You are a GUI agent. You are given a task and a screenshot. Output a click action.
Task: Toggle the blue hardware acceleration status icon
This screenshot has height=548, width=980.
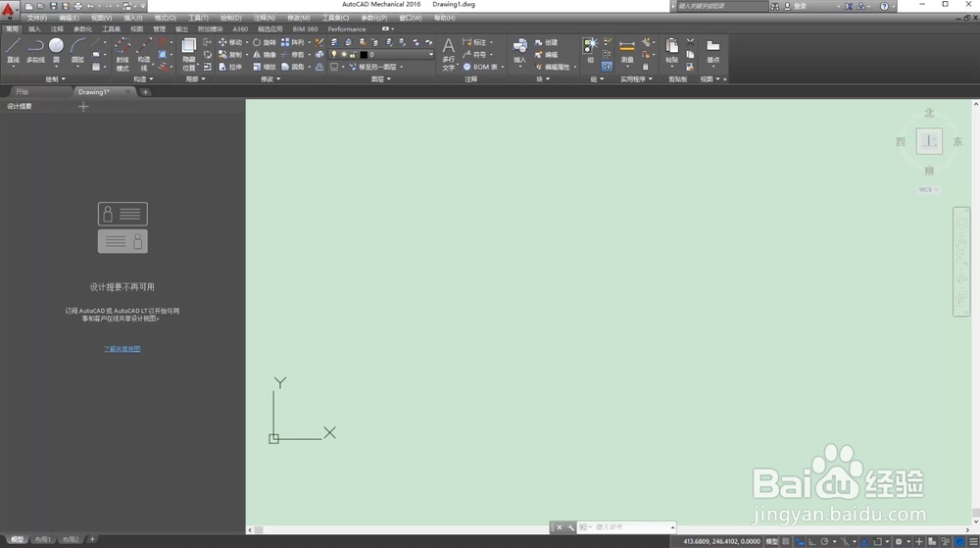tap(960, 541)
